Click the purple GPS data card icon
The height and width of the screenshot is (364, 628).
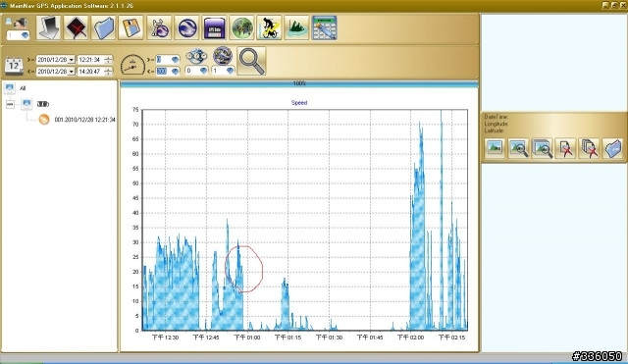(x=214, y=27)
